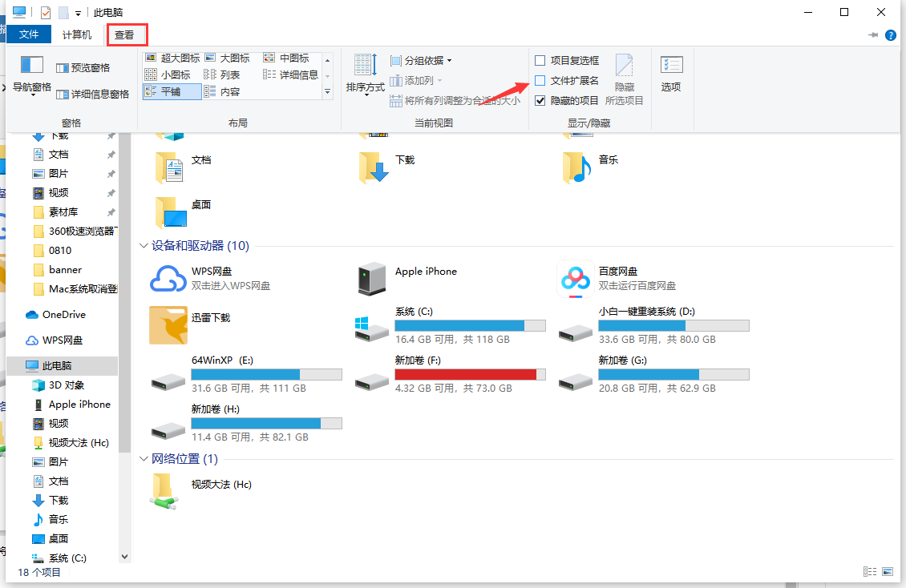The height and width of the screenshot is (588, 906).
Task: Enable the 文件扩展名 checkbox
Action: pyautogui.click(x=540, y=80)
